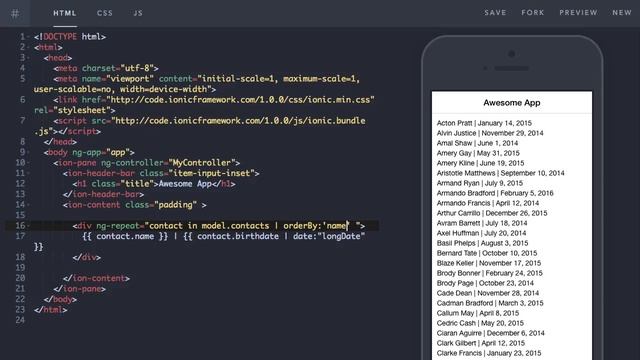The height and width of the screenshot is (360, 640).
Task: Click the FORK button
Action: tap(533, 13)
